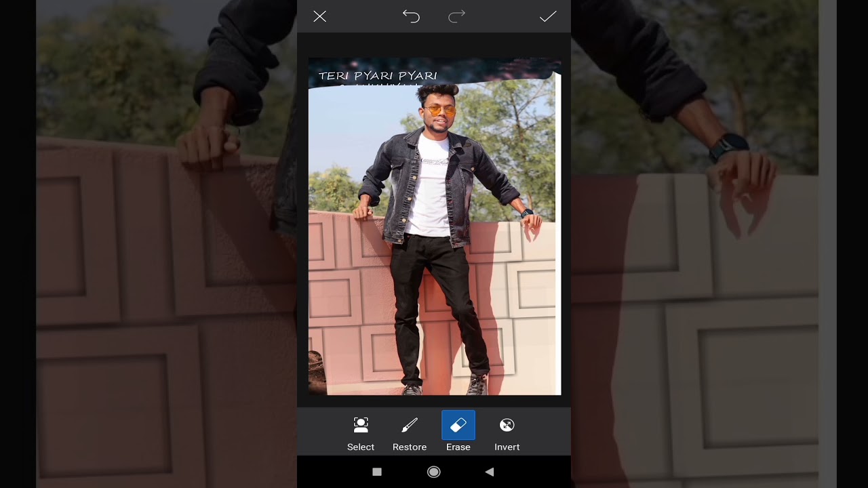Activate the Restore brush tool
Viewport: 868px width, 488px height.
[410, 434]
